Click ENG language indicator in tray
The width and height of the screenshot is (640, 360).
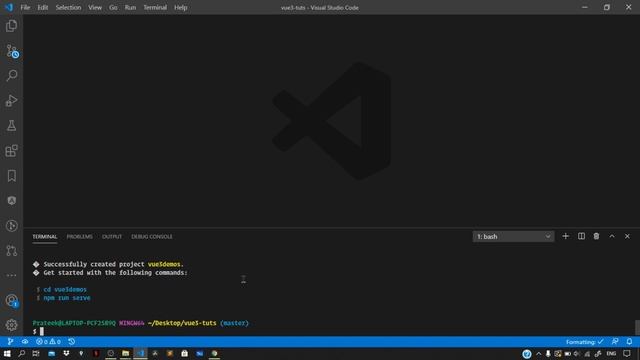point(611,353)
